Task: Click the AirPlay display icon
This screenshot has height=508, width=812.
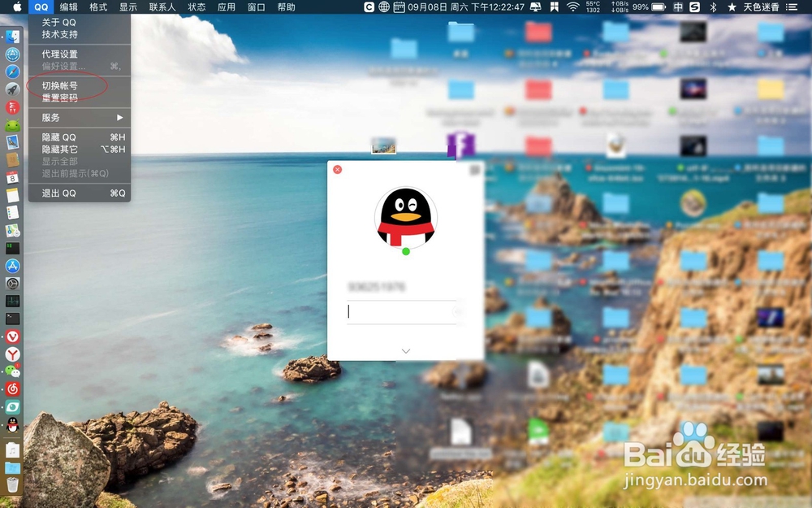Action: point(536,7)
